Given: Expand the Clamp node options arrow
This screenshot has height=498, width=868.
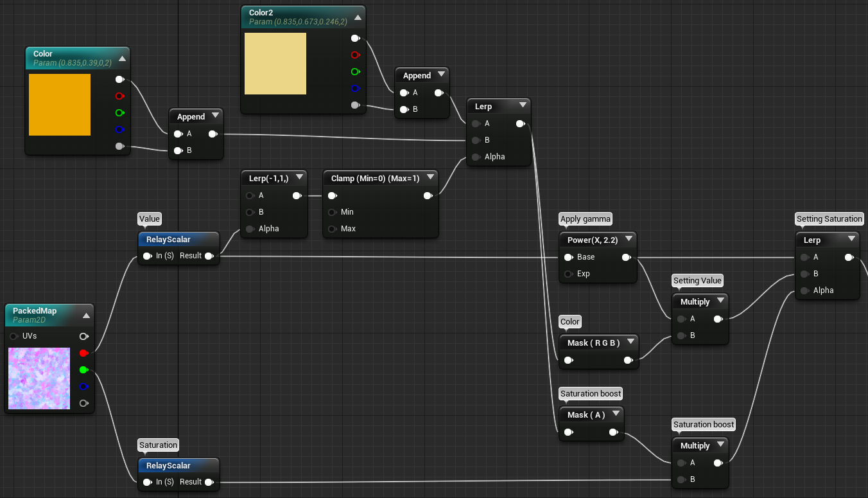Looking at the screenshot, I should [x=430, y=178].
